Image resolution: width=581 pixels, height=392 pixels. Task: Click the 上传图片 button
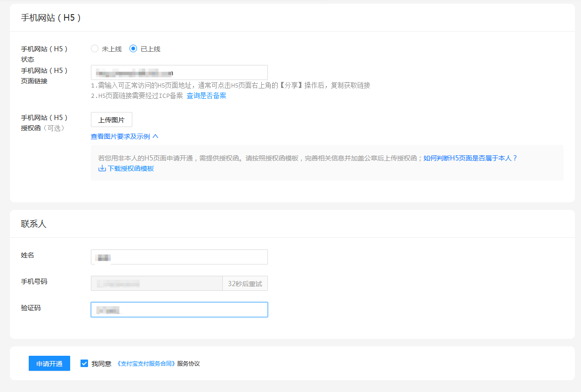[x=111, y=120]
